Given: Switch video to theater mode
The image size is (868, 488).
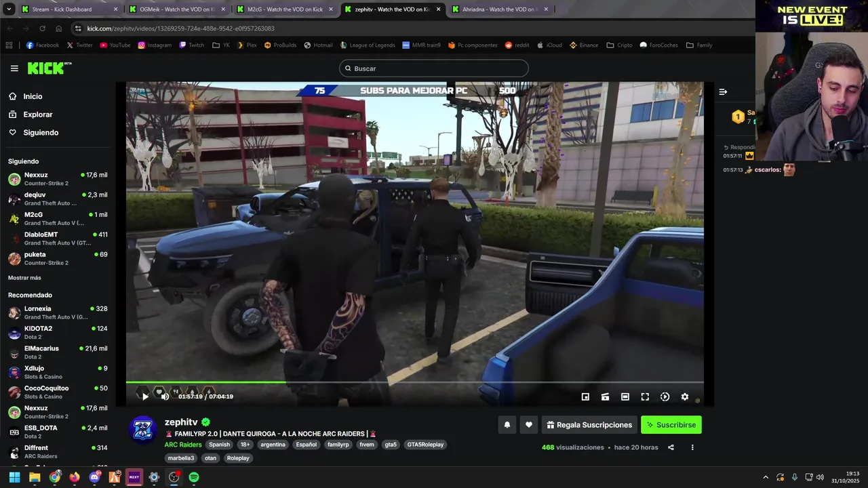Looking at the screenshot, I should click(x=625, y=396).
